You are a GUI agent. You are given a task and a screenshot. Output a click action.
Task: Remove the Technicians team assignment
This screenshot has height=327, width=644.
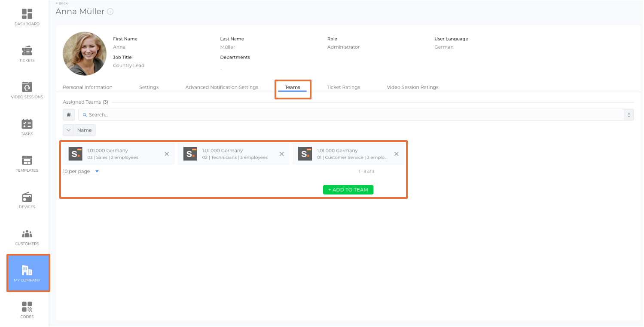tap(282, 154)
